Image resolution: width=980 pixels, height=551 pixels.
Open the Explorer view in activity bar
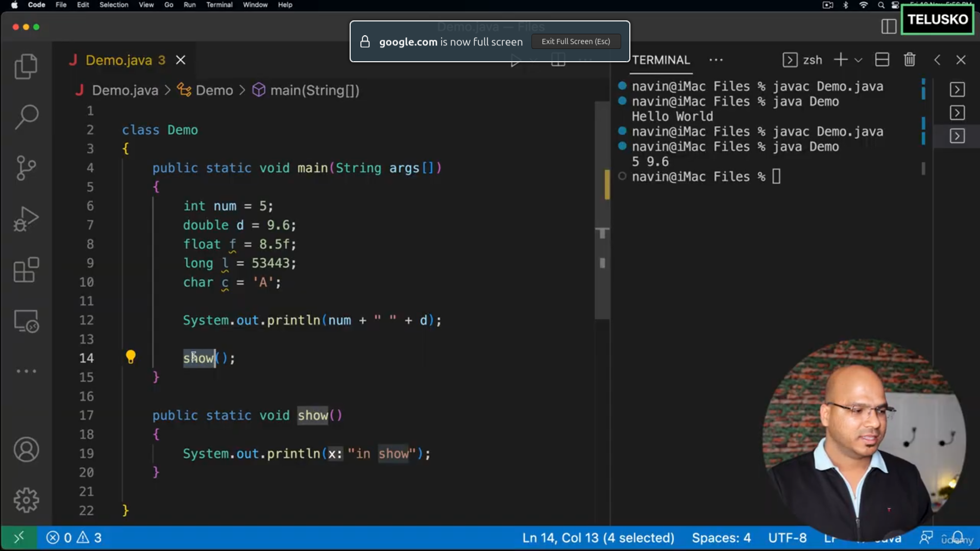[x=26, y=66]
